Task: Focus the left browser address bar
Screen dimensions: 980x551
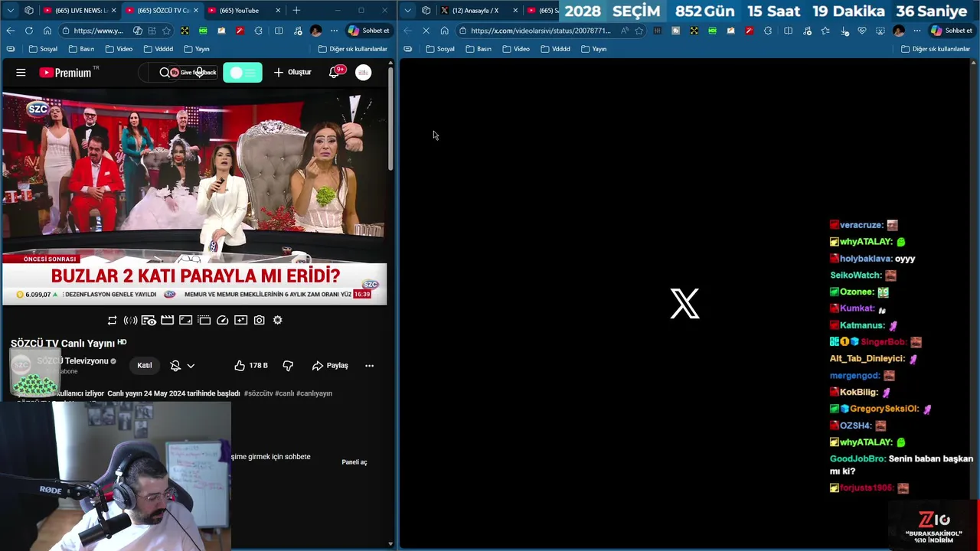Action: [100, 31]
